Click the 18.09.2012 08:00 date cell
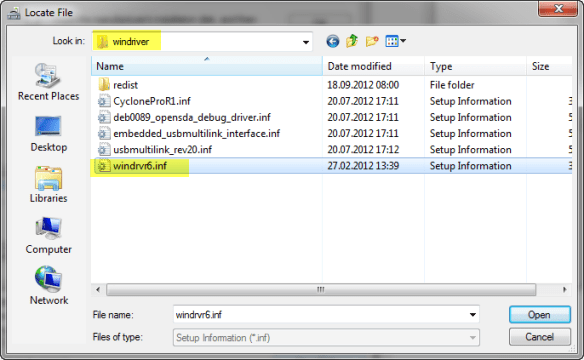 [363, 85]
